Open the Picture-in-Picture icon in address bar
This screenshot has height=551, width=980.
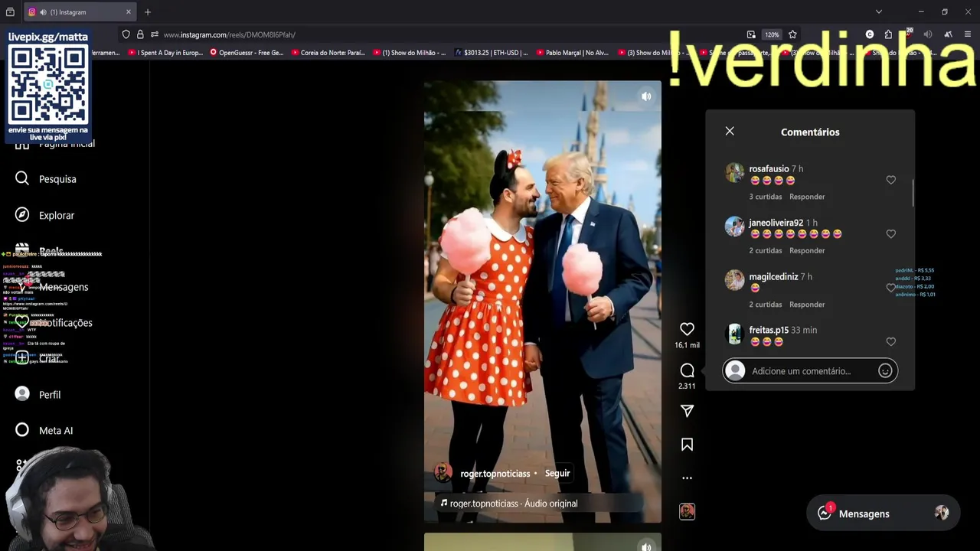tap(751, 34)
